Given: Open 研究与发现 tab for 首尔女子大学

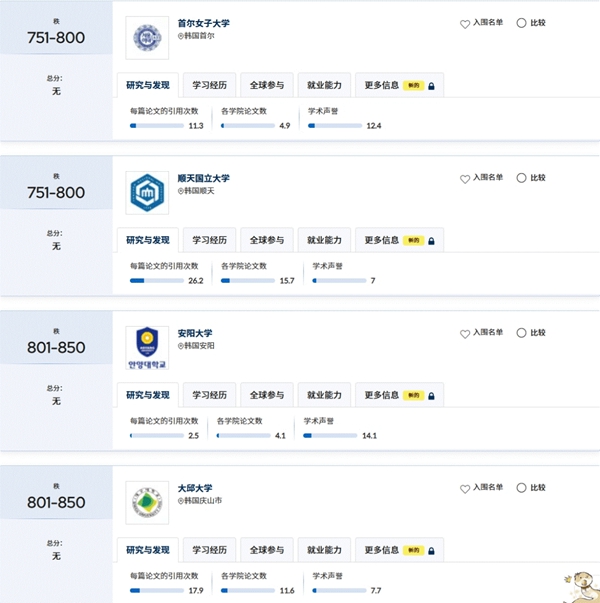Looking at the screenshot, I should pyautogui.click(x=148, y=85).
